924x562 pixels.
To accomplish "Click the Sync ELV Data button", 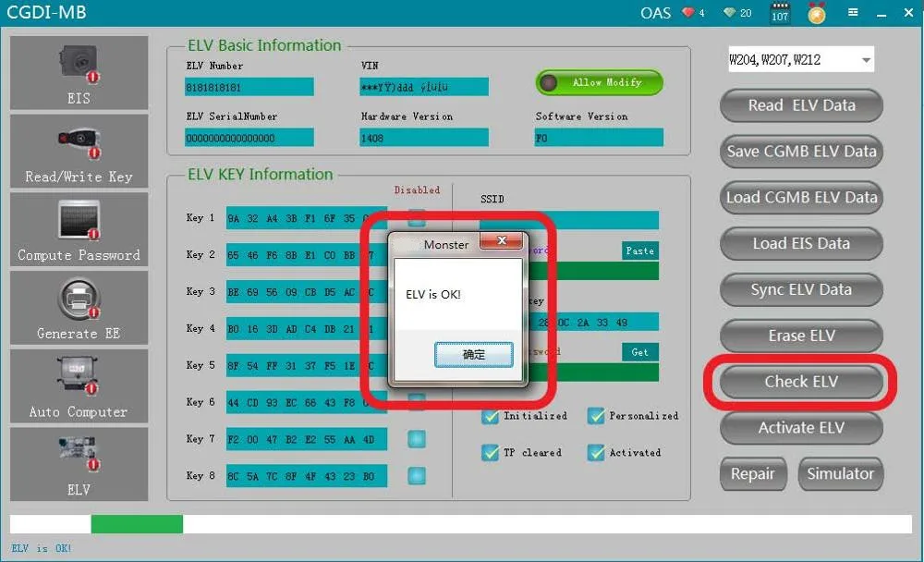I will (x=801, y=289).
